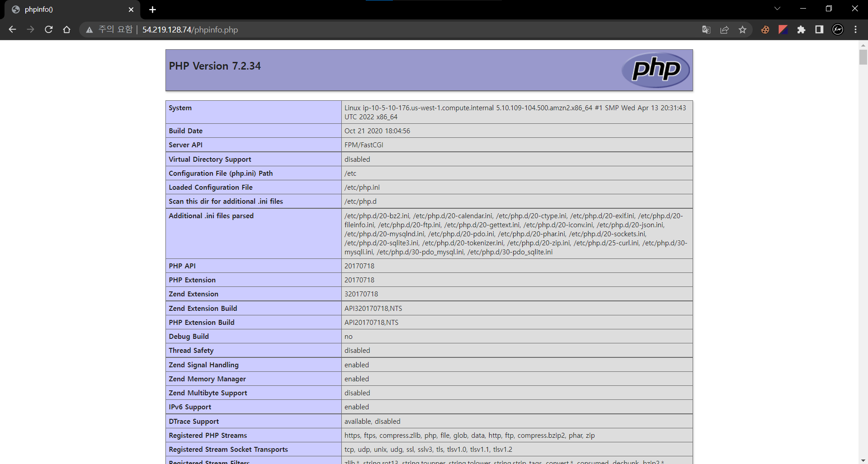The height and width of the screenshot is (464, 868).
Task: Open the red-blue extension icon
Action: point(783,30)
